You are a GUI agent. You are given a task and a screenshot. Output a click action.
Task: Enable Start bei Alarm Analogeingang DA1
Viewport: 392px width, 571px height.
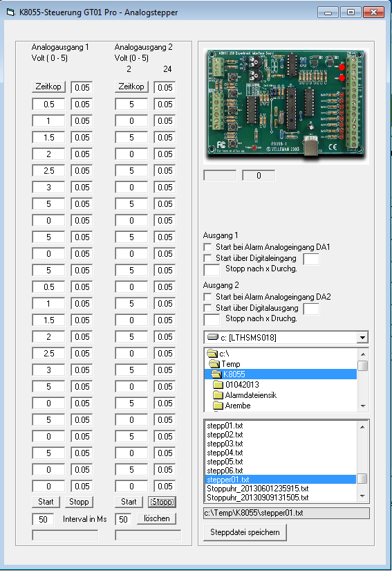[207, 247]
